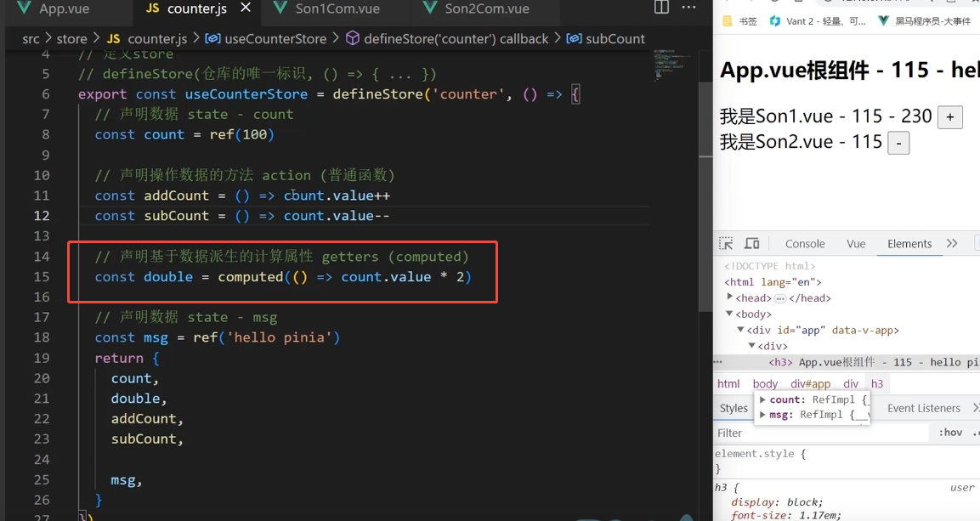This screenshot has width=980, height=521.
Task: Collapse the div id="app" node
Action: tap(740, 330)
